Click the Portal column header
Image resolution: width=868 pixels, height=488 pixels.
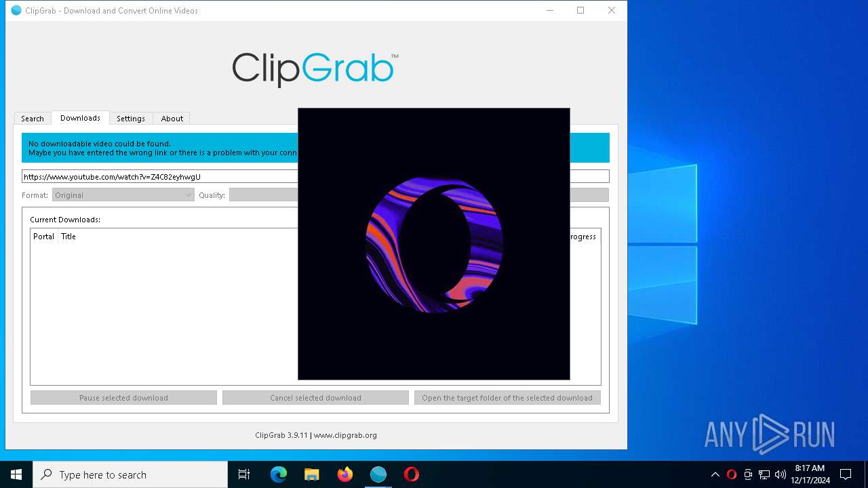43,237
